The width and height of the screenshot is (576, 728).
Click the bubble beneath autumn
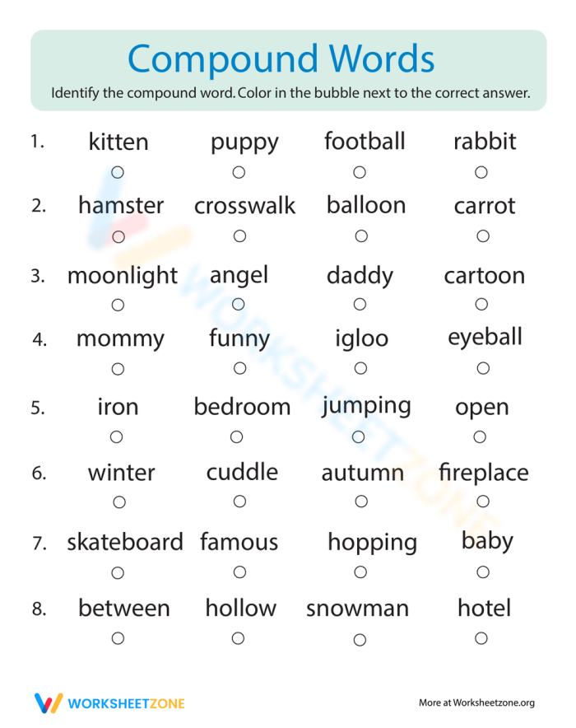coord(361,502)
